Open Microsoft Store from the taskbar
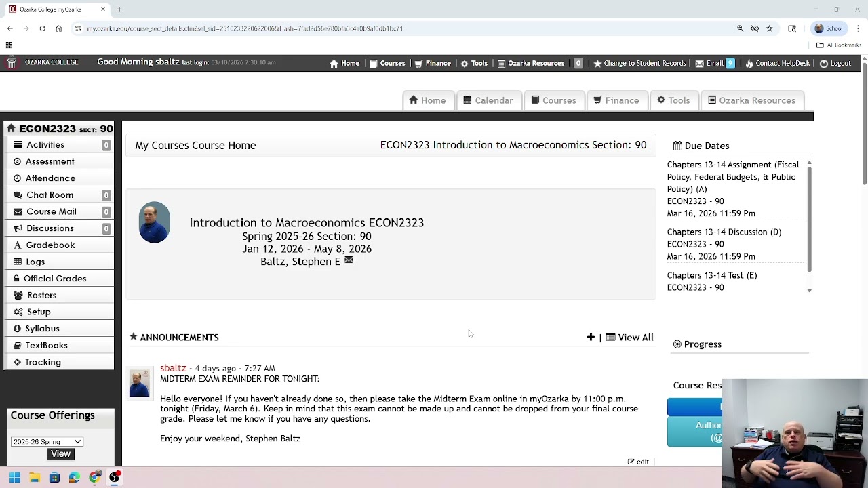This screenshot has width=868, height=488. tap(54, 478)
